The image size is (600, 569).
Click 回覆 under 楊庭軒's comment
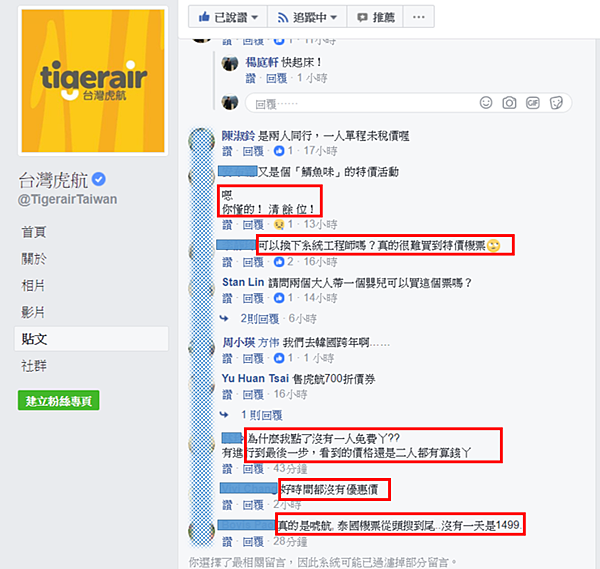(x=277, y=78)
